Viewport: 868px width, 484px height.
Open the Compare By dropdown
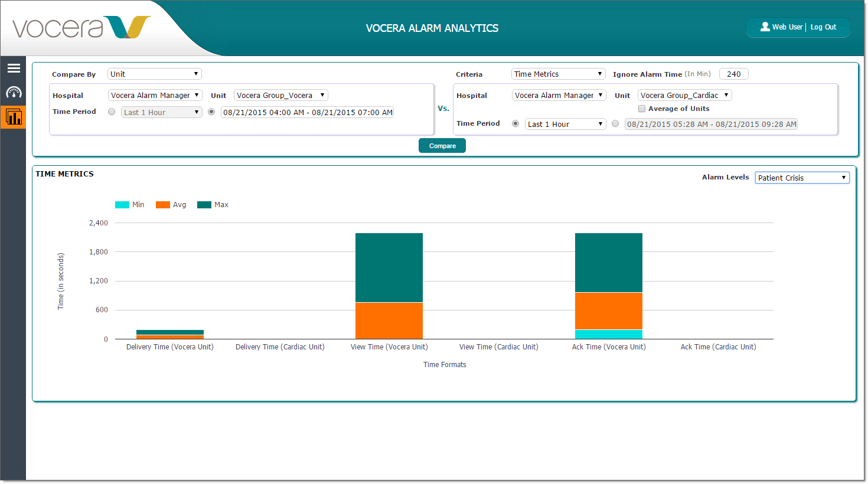155,74
